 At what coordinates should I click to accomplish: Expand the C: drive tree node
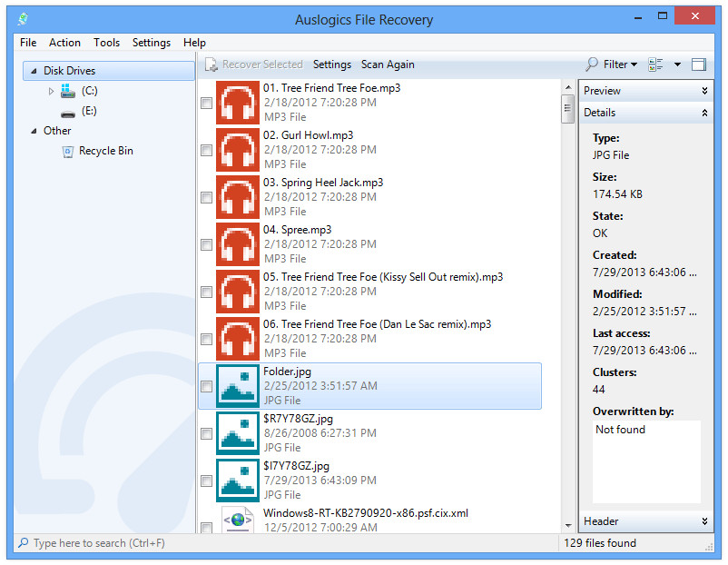[x=51, y=91]
